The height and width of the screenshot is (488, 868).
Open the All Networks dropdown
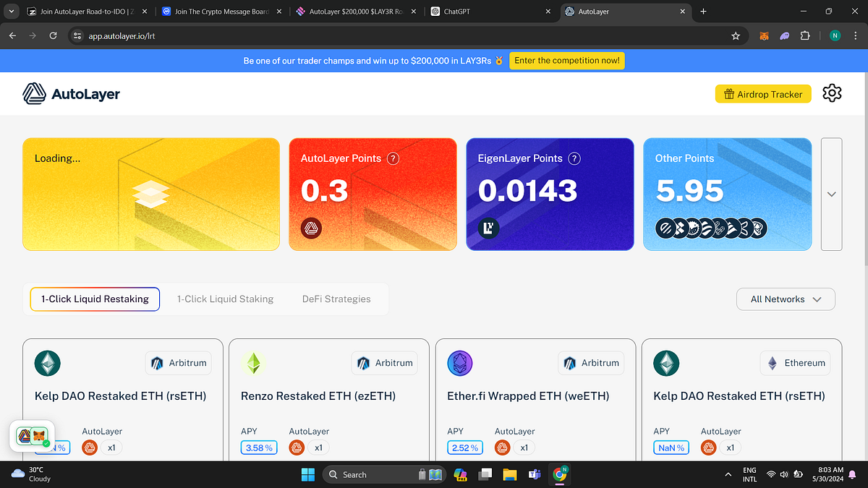pyautogui.click(x=786, y=299)
